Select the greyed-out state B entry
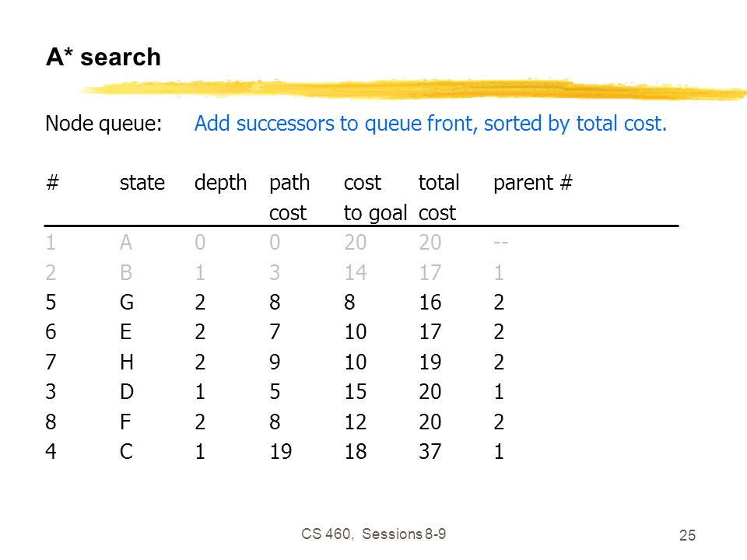The image size is (747, 560). point(126,273)
